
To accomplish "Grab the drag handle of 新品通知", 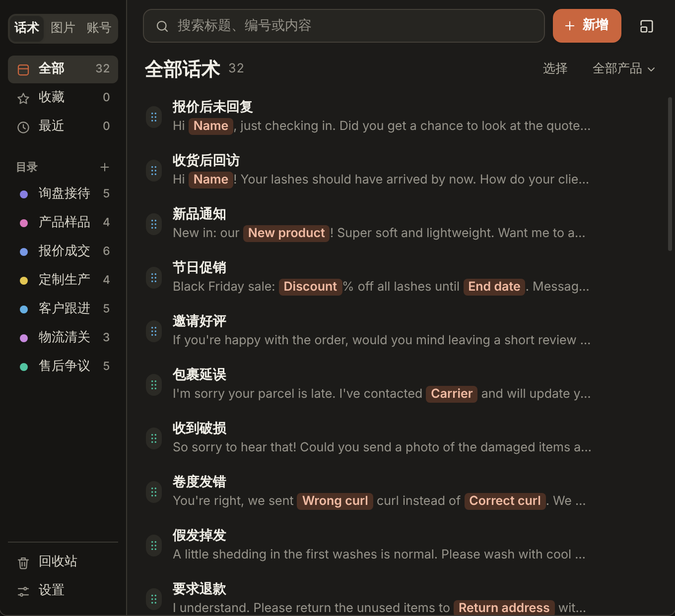I will [154, 224].
